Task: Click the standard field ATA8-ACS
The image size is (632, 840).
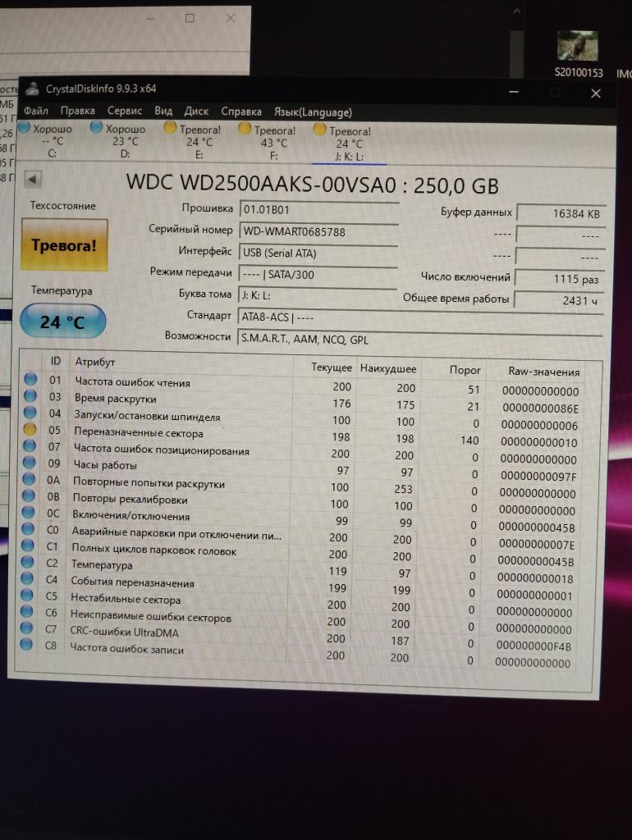Action: 419,317
